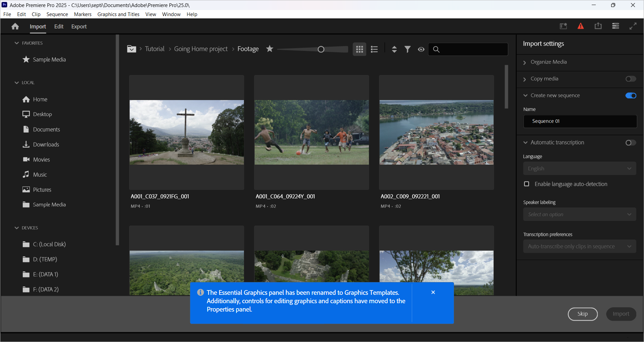Enable Copy media toggle
Image resolution: width=644 pixels, height=342 pixels.
pyautogui.click(x=631, y=79)
